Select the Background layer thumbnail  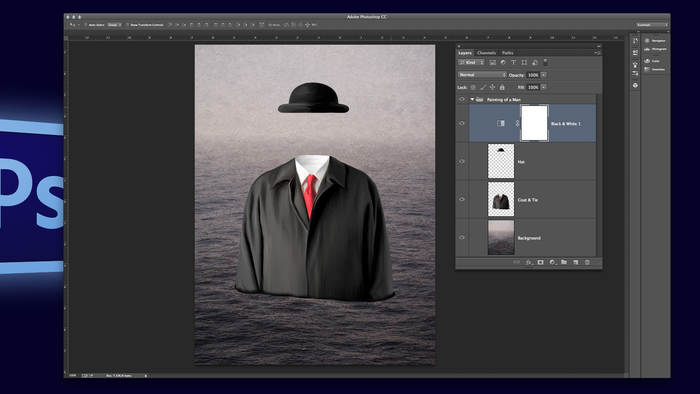pyautogui.click(x=501, y=237)
